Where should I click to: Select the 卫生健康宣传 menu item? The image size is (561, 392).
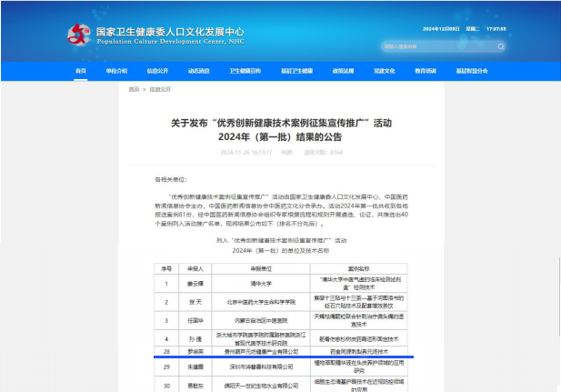[245, 70]
